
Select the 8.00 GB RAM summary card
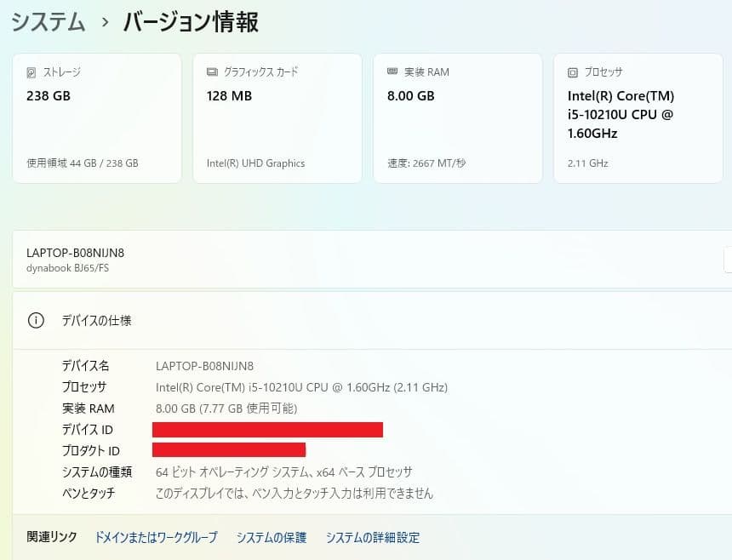pyautogui.click(x=457, y=117)
